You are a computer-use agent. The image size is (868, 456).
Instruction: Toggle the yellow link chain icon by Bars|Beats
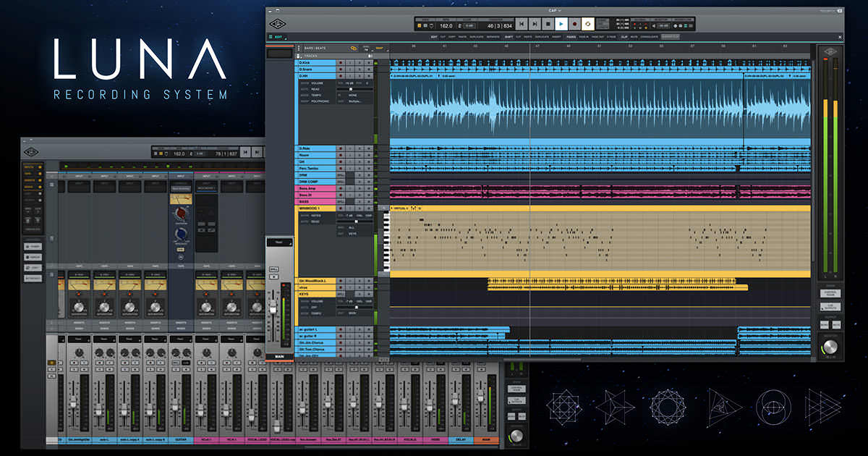354,48
